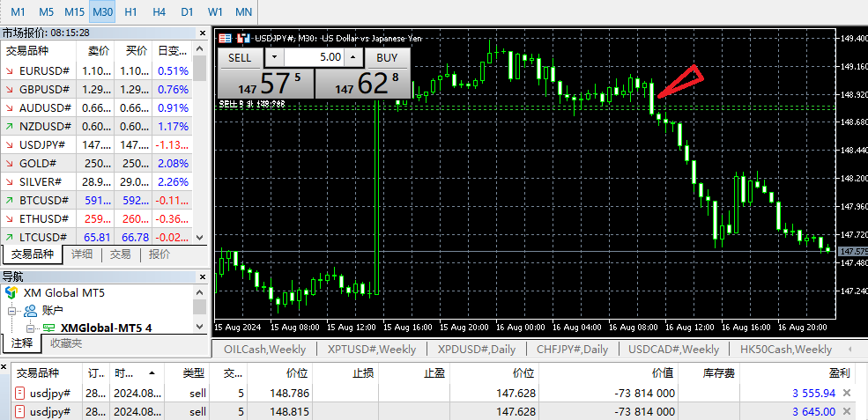Viewport: 868px width, 420px height.
Task: Click BTCUSD# green up-arrow icon
Action: 10,201
